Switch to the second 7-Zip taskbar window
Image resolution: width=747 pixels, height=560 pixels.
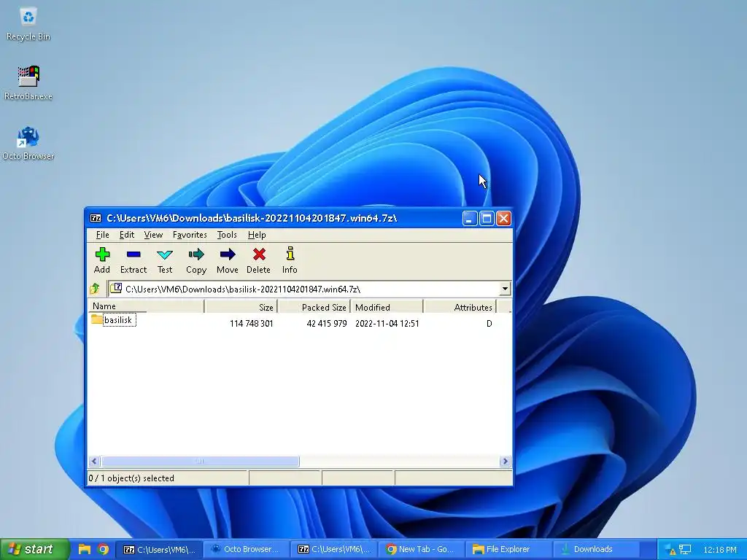(334, 550)
